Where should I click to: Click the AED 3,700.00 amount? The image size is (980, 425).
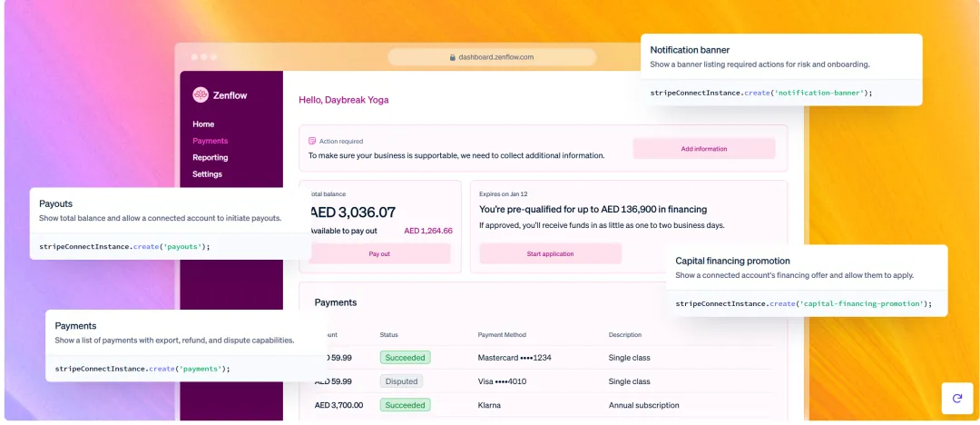click(x=338, y=405)
